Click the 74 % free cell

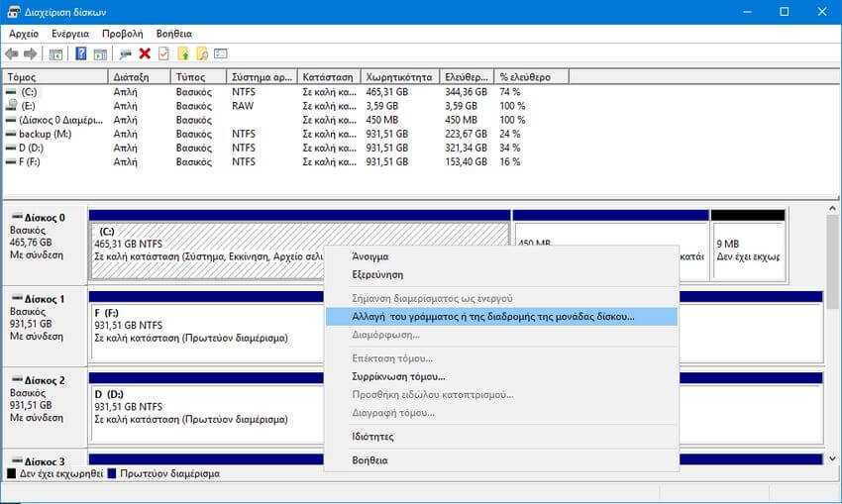tap(510, 92)
